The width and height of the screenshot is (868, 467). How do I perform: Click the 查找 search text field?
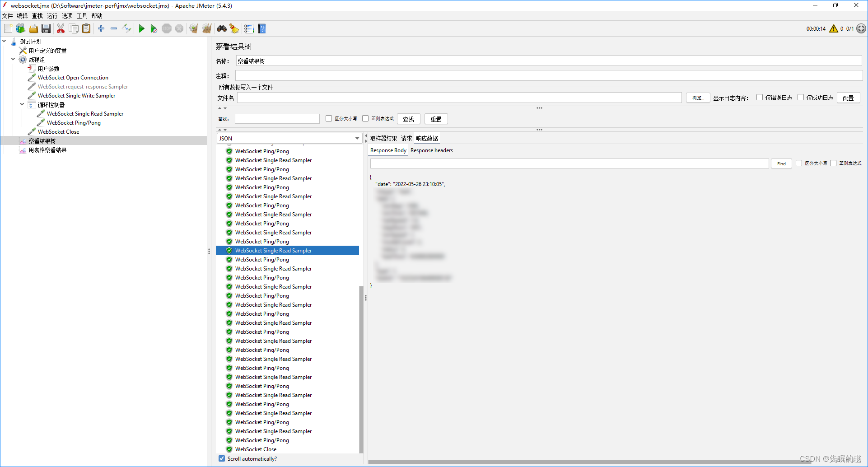click(277, 119)
